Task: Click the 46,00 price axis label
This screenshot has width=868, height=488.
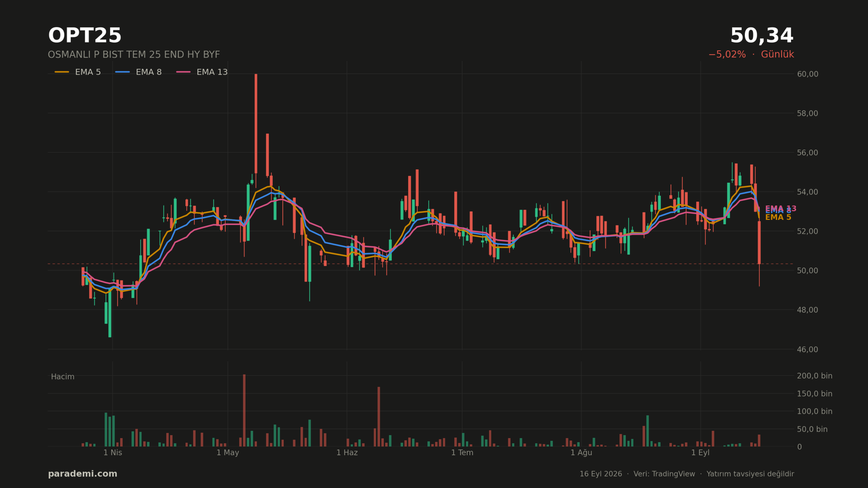Action: point(807,349)
